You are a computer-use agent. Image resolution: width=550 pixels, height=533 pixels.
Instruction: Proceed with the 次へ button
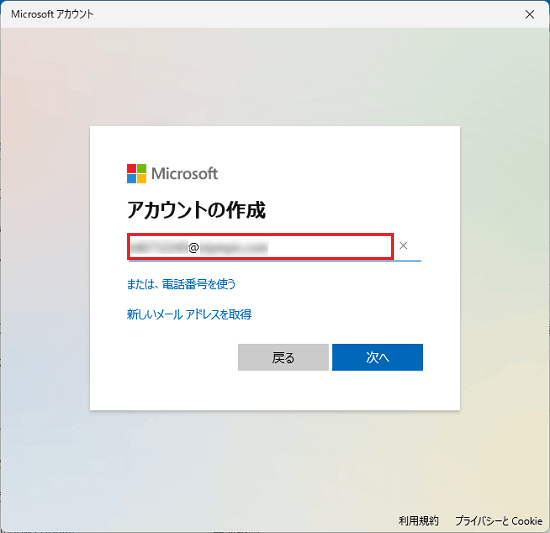[x=377, y=357]
